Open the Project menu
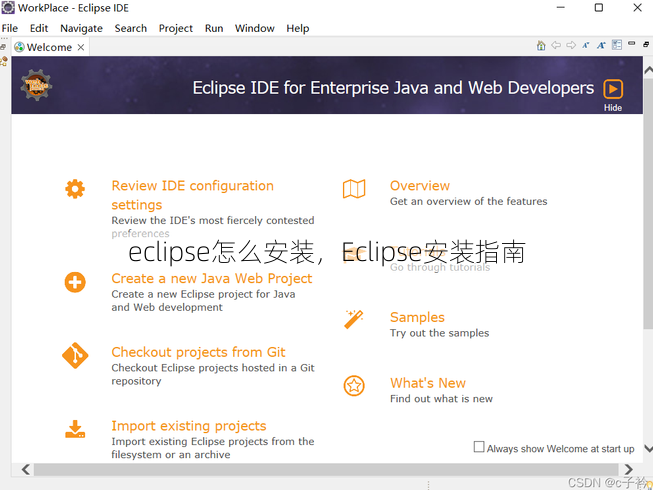 175,28
